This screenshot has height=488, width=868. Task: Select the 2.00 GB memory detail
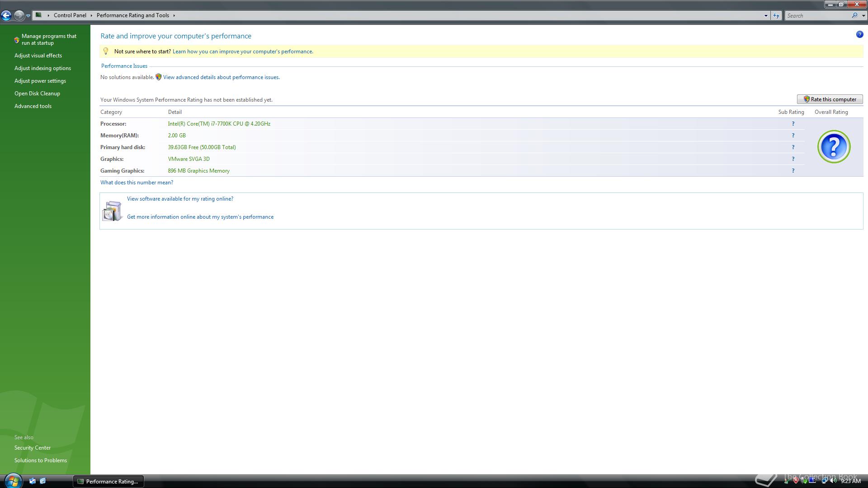(x=177, y=136)
